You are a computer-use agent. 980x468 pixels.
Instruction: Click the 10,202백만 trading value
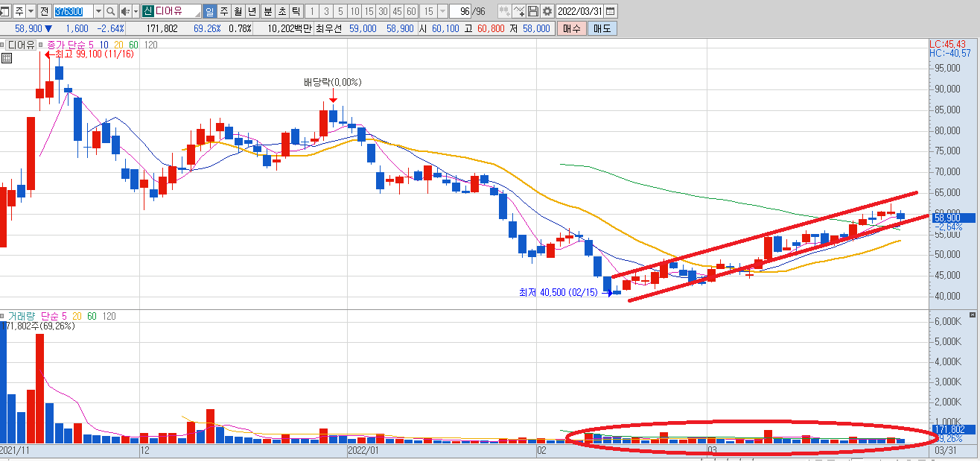click(290, 28)
